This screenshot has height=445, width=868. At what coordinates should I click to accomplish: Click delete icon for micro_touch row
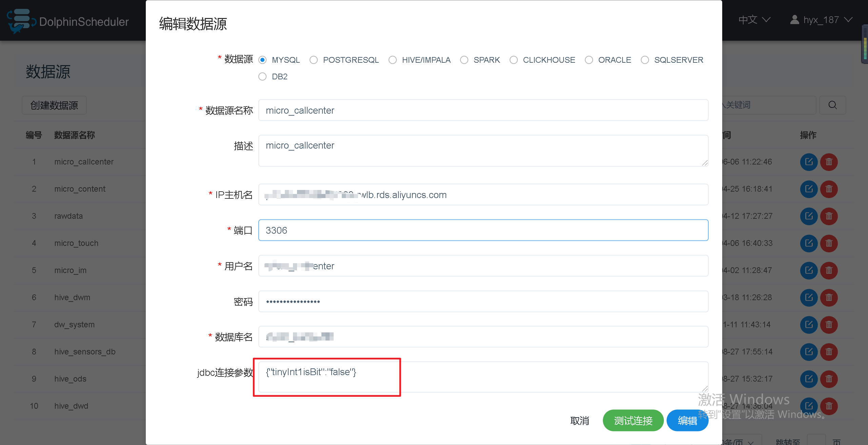tap(829, 243)
